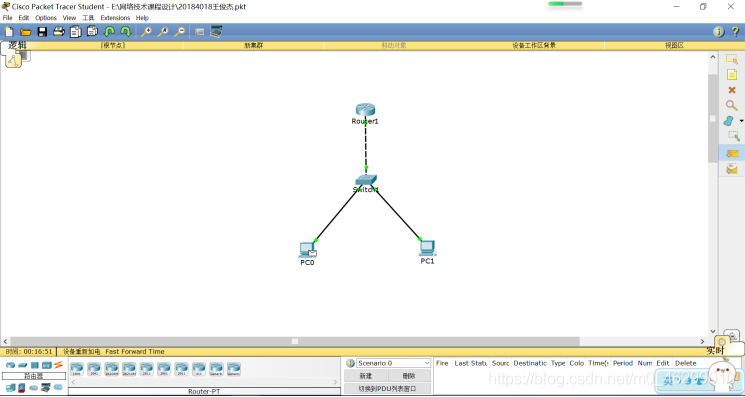745x397 pixels.
Task: Open network information via the i icon
Action: [x=718, y=32]
